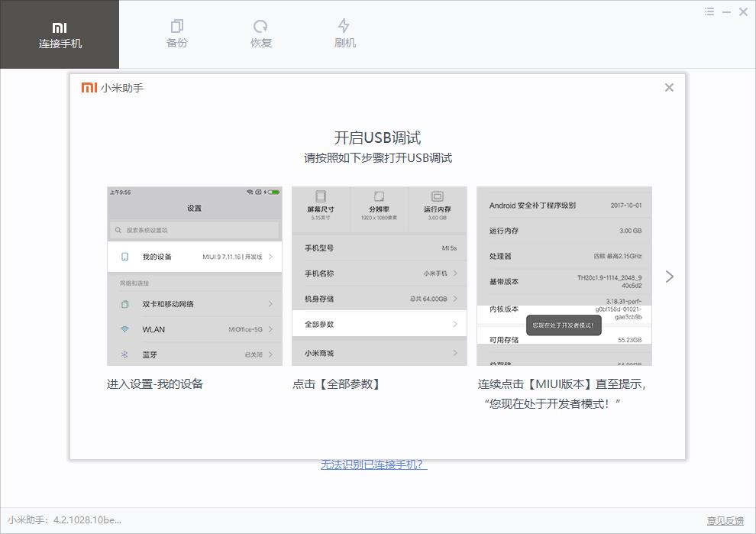Click the phone icon on 连接手机 tab

[60, 24]
